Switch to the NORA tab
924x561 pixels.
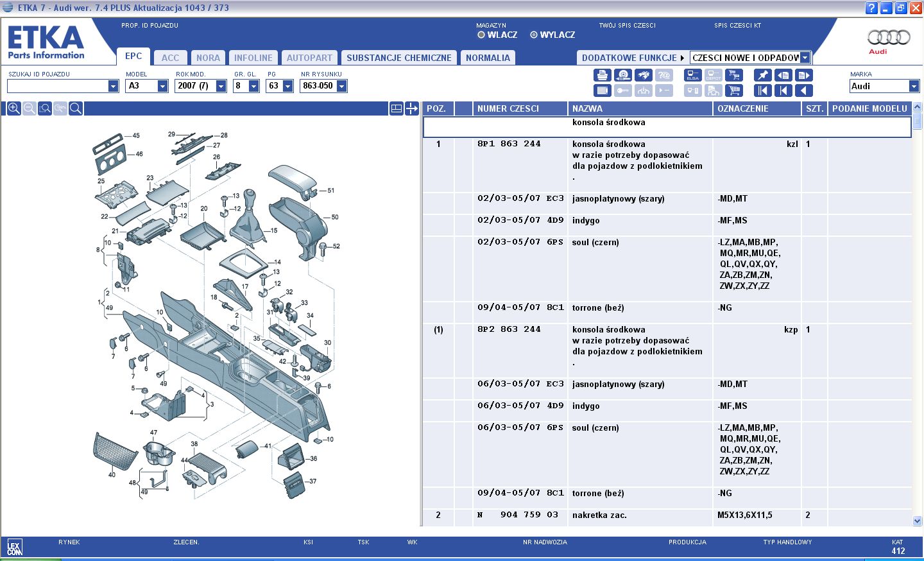208,58
